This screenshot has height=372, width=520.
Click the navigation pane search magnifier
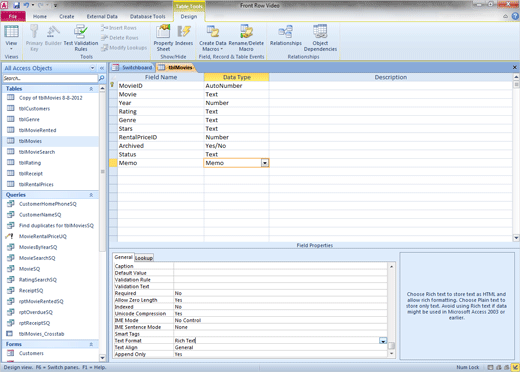[x=101, y=78]
